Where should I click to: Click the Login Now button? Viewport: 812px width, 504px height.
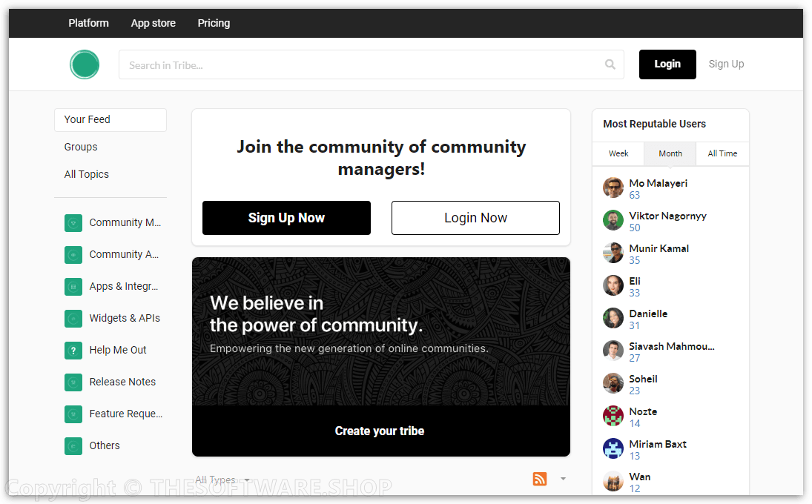[475, 218]
